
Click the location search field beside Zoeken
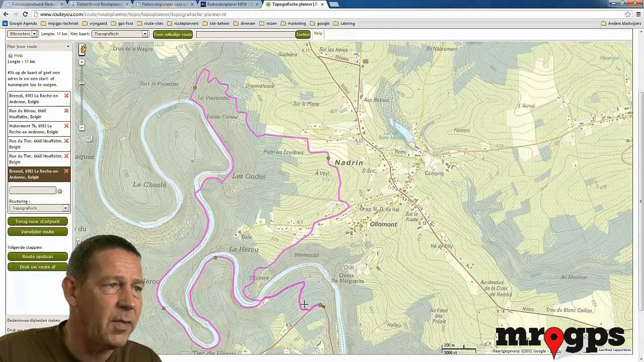click(246, 35)
